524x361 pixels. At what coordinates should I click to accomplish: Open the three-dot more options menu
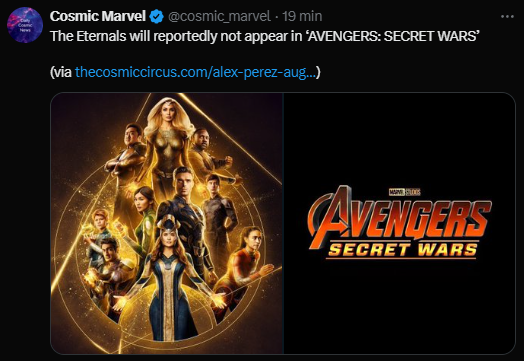click(507, 16)
